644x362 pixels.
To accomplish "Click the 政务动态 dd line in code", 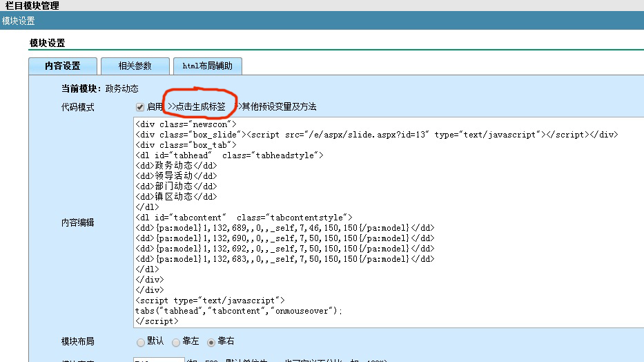I will click(x=176, y=166).
